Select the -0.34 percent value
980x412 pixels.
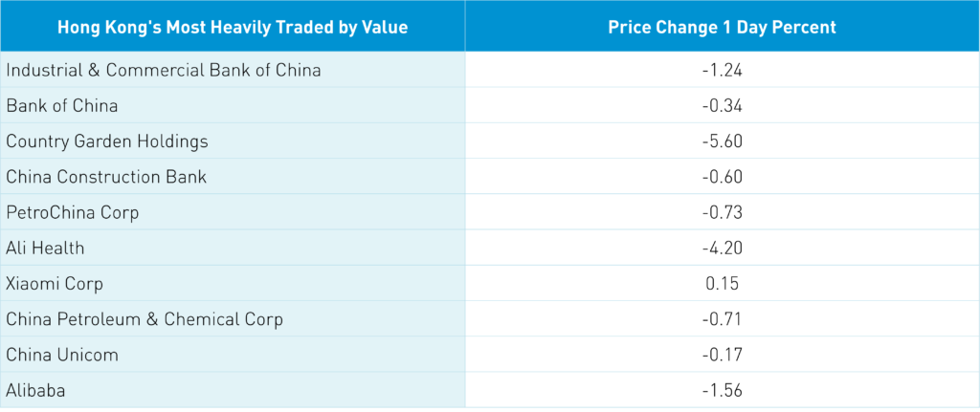(x=722, y=105)
